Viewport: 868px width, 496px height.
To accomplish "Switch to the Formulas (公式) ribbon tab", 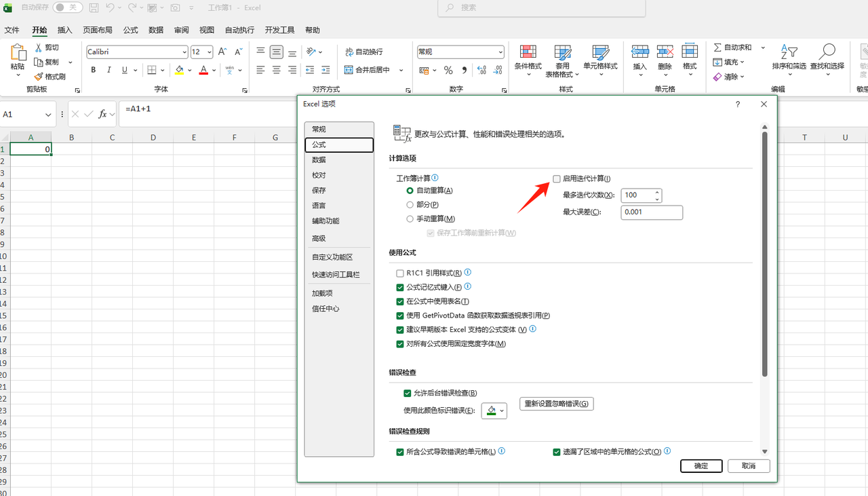I will [131, 30].
